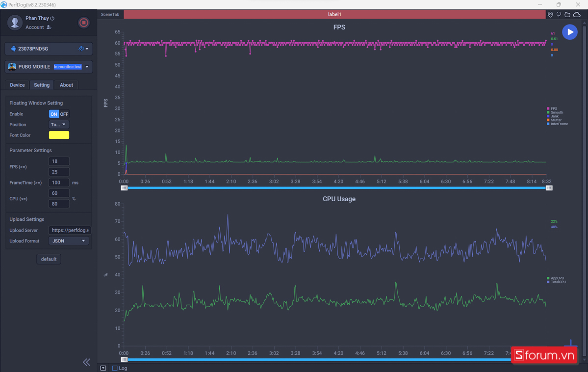588x372 pixels.
Task: Switch to the Device tab
Action: point(17,85)
